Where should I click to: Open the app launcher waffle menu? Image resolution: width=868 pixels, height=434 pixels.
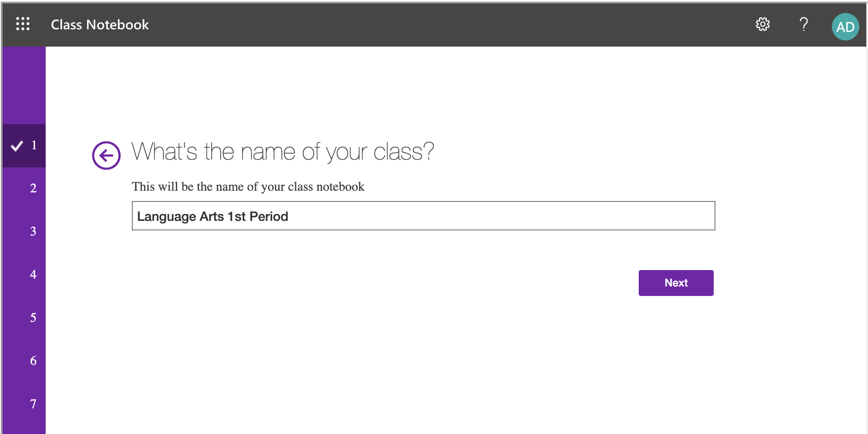[x=23, y=24]
